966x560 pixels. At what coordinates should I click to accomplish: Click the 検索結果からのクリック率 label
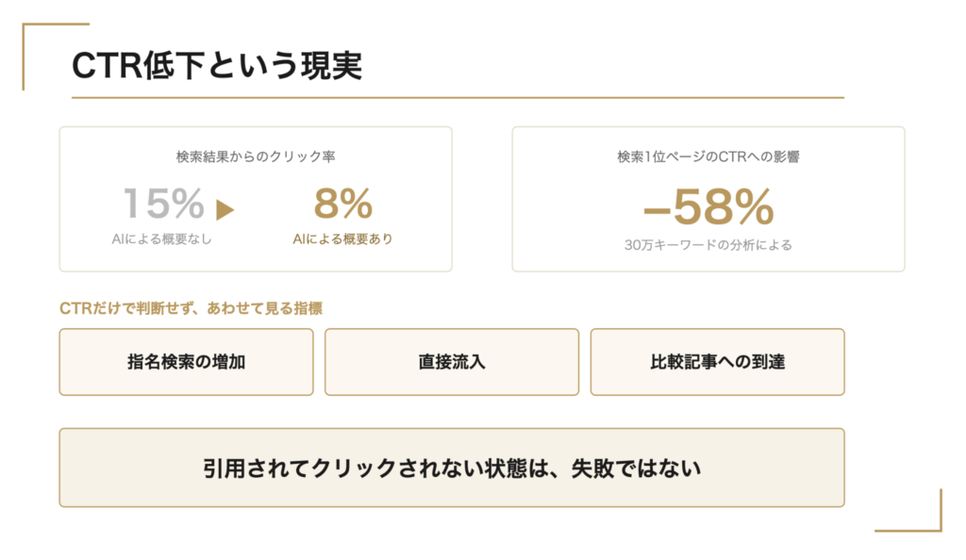tap(256, 156)
